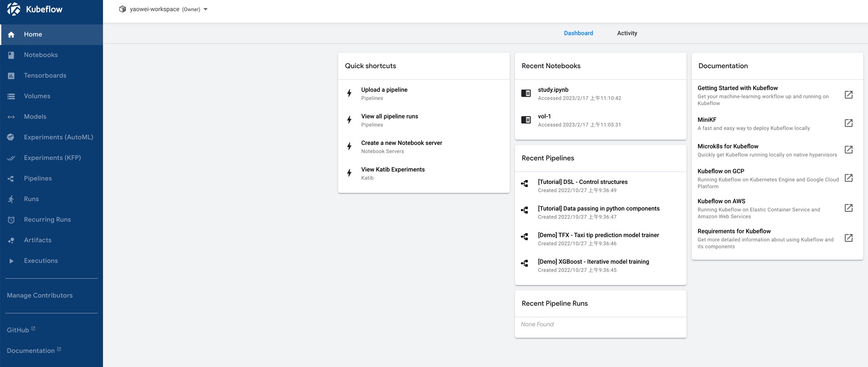Select Models in the sidebar
Viewport: 868px width, 367px height.
coord(51,117)
